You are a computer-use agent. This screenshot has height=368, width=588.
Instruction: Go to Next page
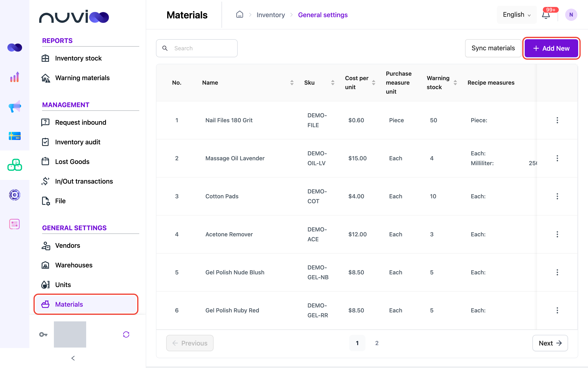point(550,343)
